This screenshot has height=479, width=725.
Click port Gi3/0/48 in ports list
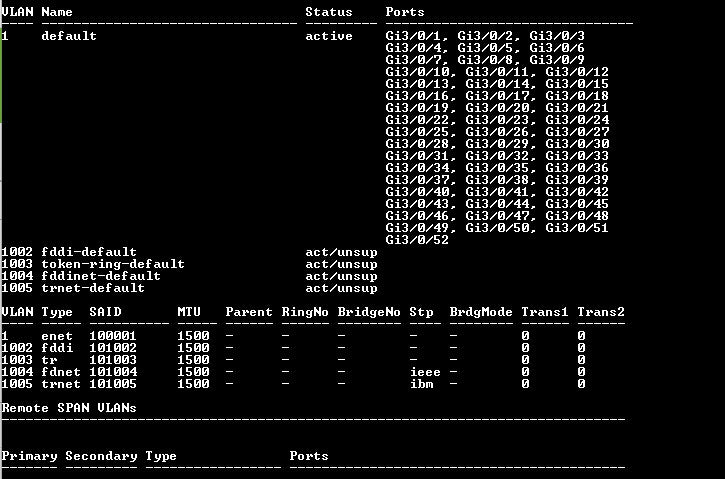tap(577, 216)
